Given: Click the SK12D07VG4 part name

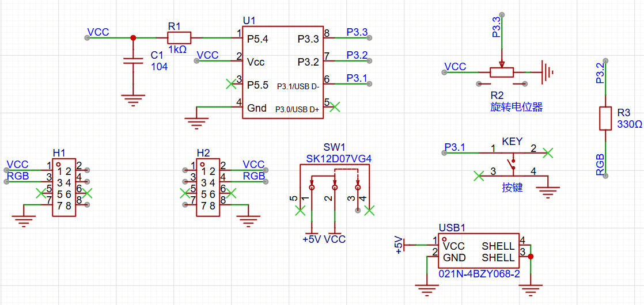Looking at the screenshot, I should pyautogui.click(x=339, y=159).
